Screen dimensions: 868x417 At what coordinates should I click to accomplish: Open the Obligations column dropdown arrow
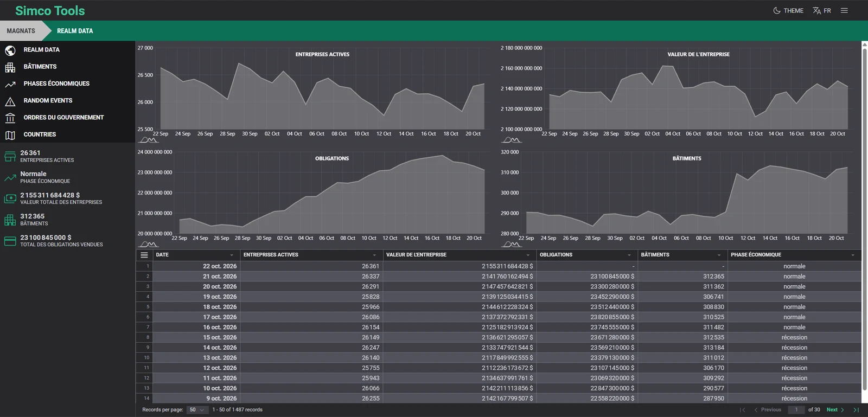[629, 255]
